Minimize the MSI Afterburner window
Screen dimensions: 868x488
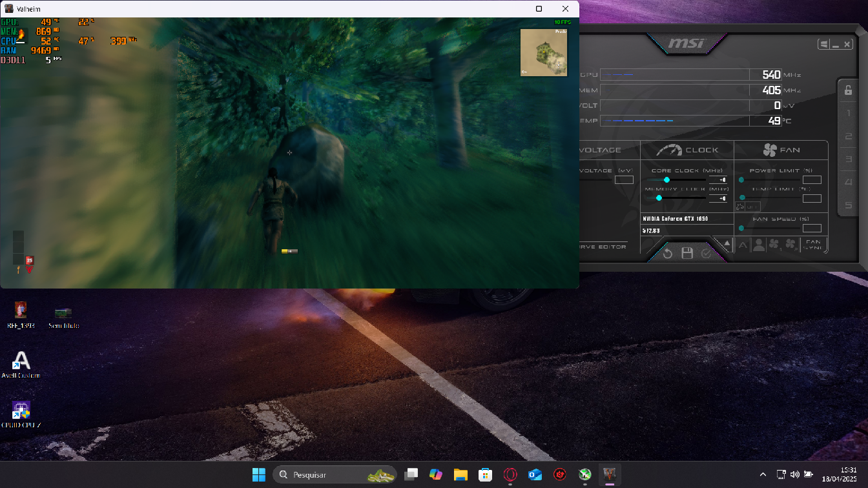point(836,45)
